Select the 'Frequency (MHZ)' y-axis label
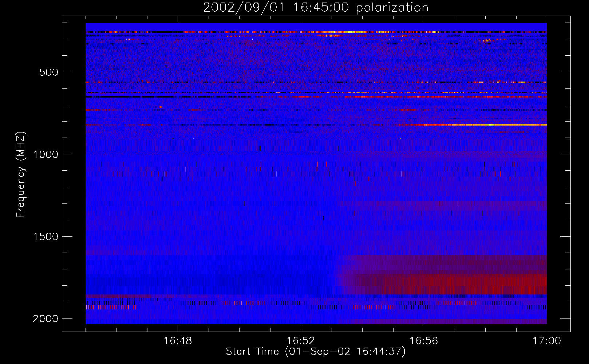589x364 pixels. [x=21, y=175]
